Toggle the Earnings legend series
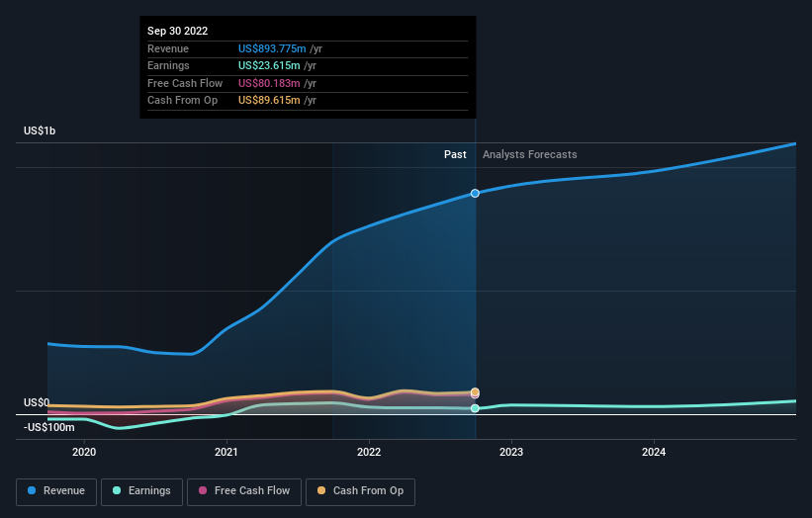The width and height of the screenshot is (812, 518). pyautogui.click(x=141, y=491)
